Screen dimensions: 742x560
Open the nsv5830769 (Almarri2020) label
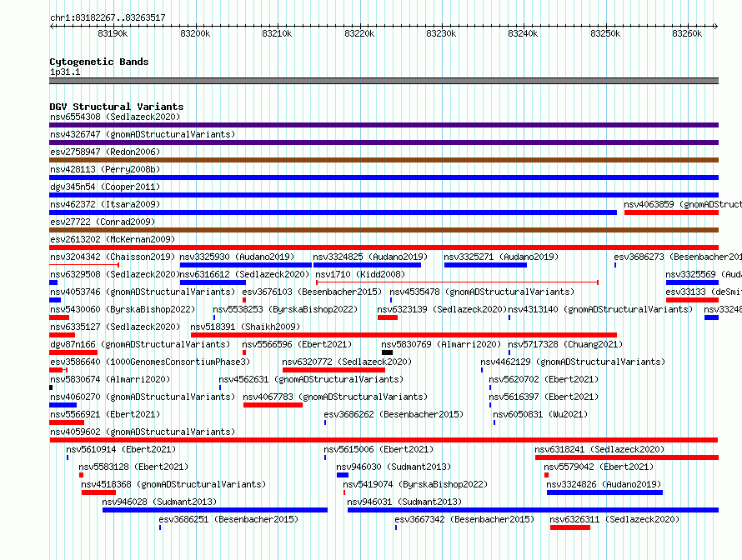click(441, 344)
